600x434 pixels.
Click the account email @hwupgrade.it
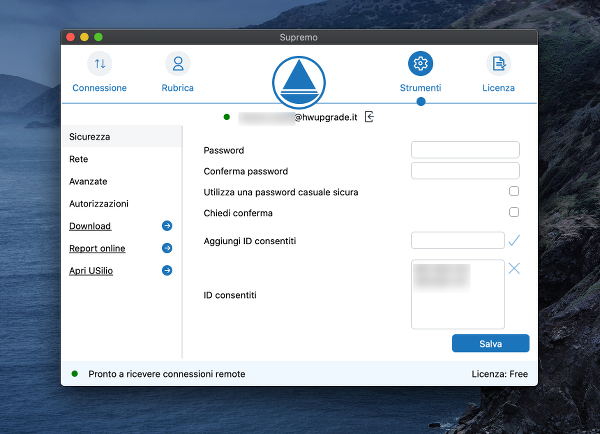298,117
